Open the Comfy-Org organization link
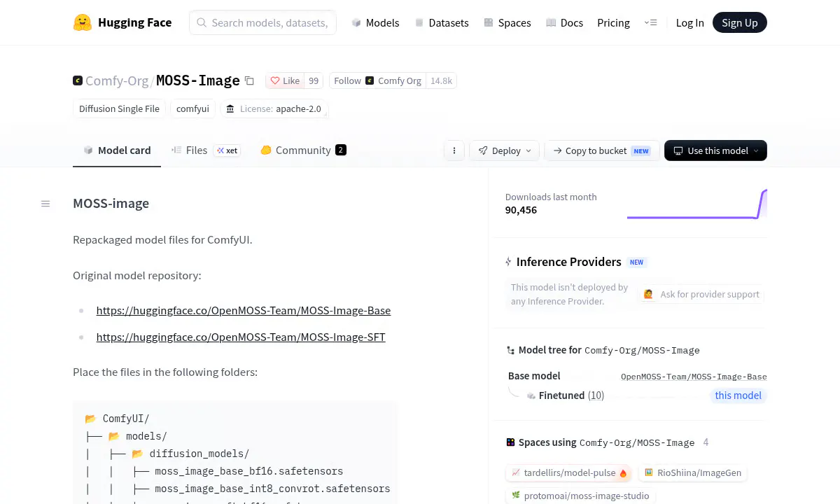 [x=117, y=80]
